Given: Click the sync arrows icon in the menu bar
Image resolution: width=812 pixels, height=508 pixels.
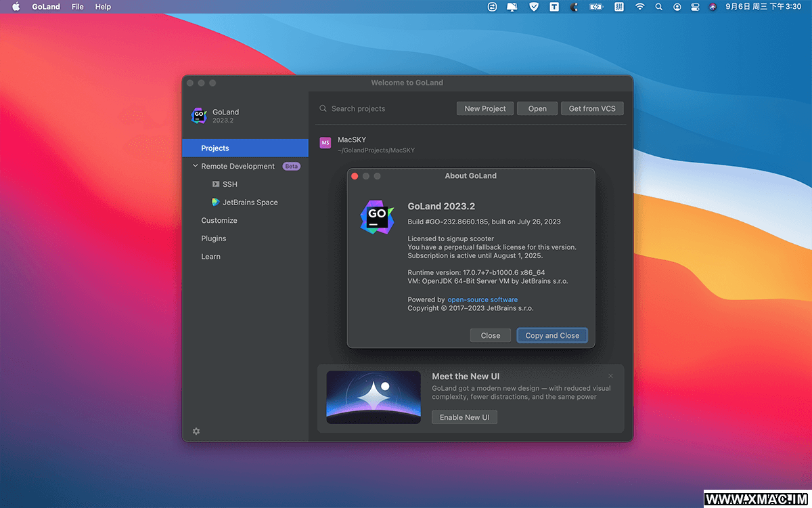Looking at the screenshot, I should [492, 7].
